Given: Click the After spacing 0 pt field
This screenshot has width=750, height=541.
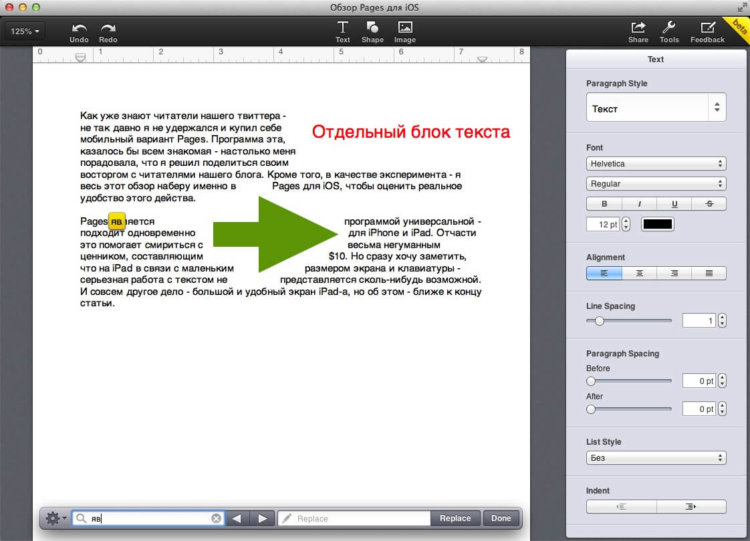Looking at the screenshot, I should coord(699,409).
